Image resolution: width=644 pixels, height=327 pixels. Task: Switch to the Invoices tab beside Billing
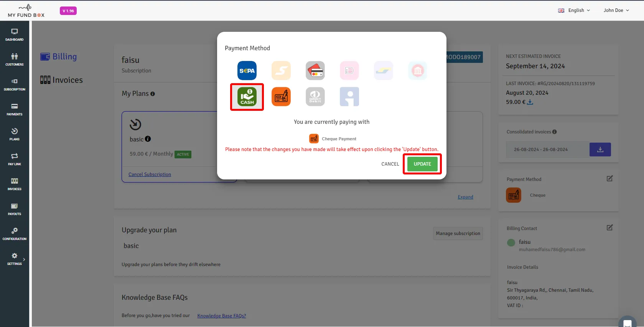coord(61,80)
